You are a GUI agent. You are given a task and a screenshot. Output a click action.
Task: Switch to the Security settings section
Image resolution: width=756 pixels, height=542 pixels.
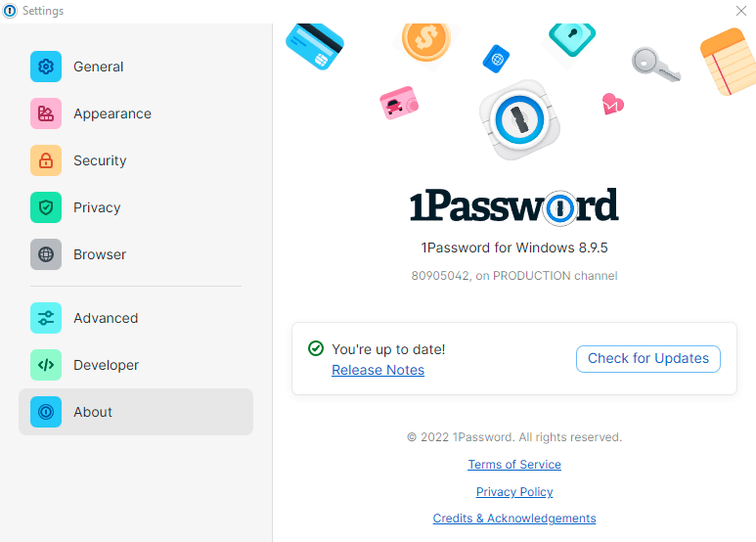pos(100,160)
